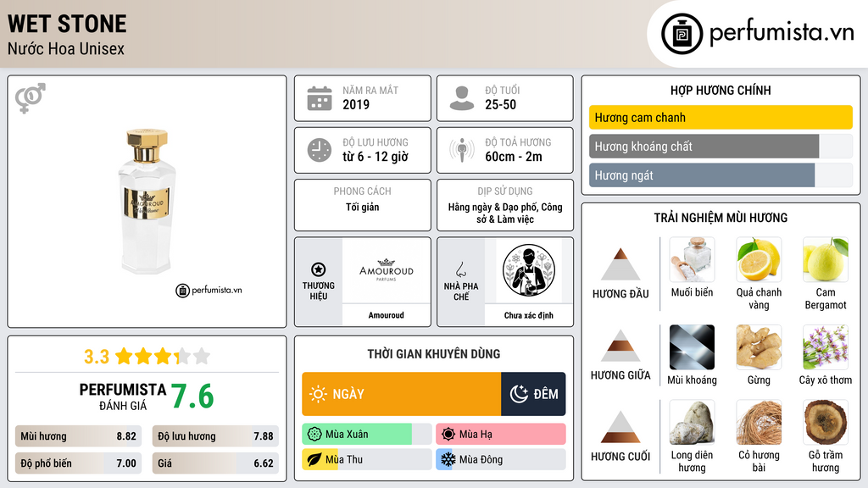Click the 60cm - 2m value
868x488 pixels.
point(514,157)
